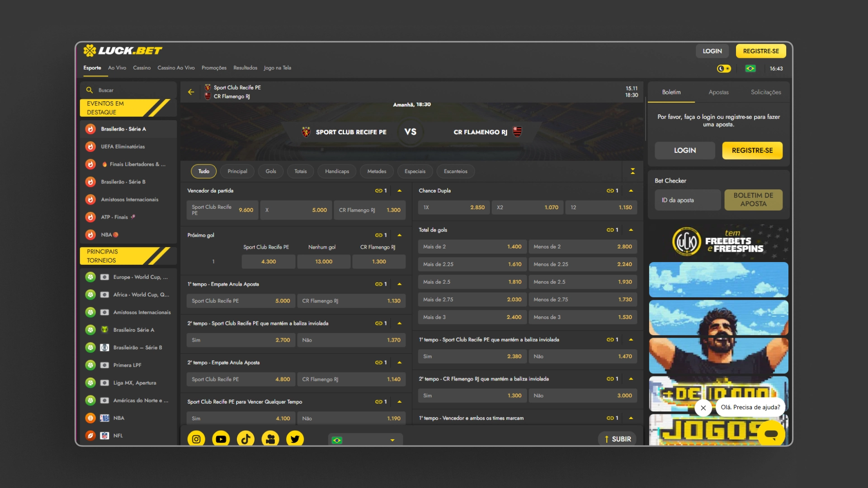Click the ID da aposta input field
The width and height of the screenshot is (868, 488).
[x=688, y=200]
